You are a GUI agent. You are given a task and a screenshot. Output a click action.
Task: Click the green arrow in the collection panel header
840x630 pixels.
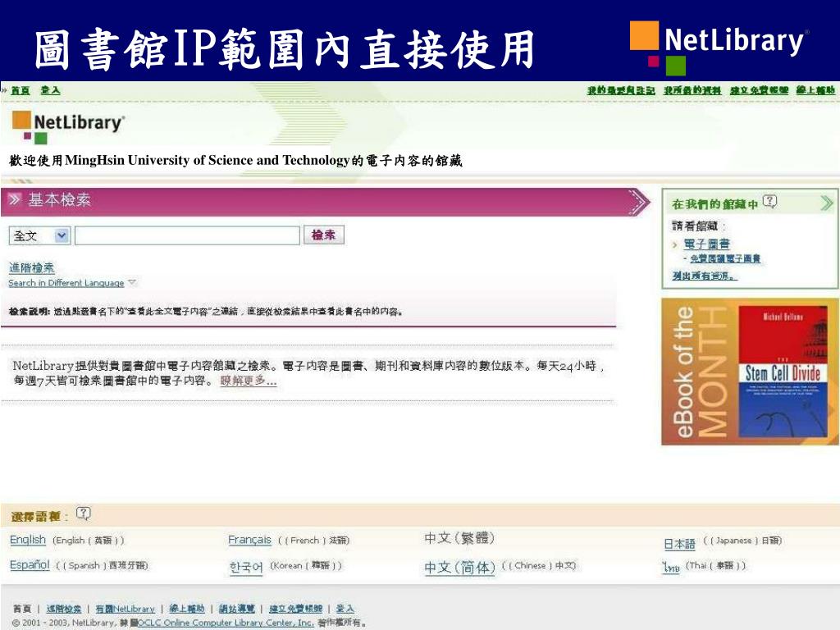tap(827, 203)
